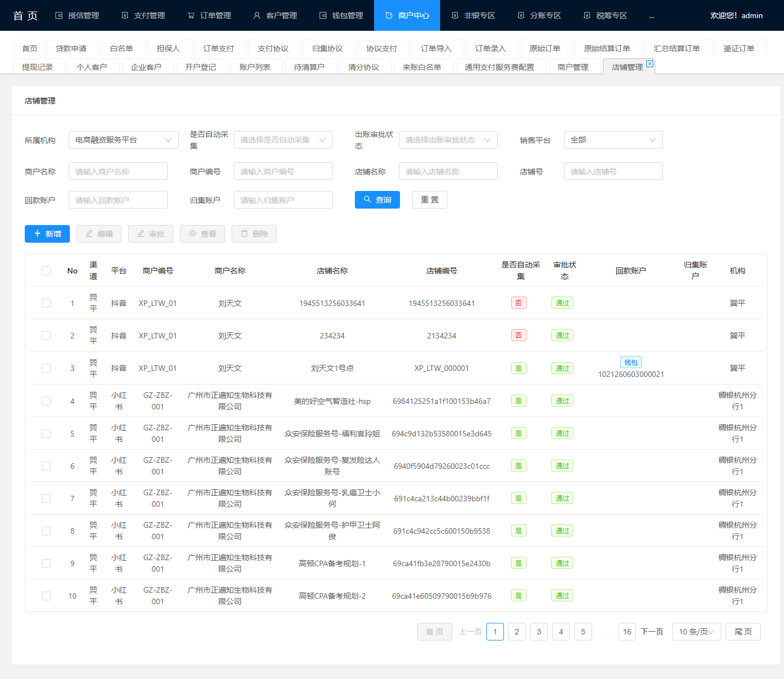This screenshot has width=784, height=679.
Task: Open the more menu ellipsis in top navigation
Action: [651, 16]
